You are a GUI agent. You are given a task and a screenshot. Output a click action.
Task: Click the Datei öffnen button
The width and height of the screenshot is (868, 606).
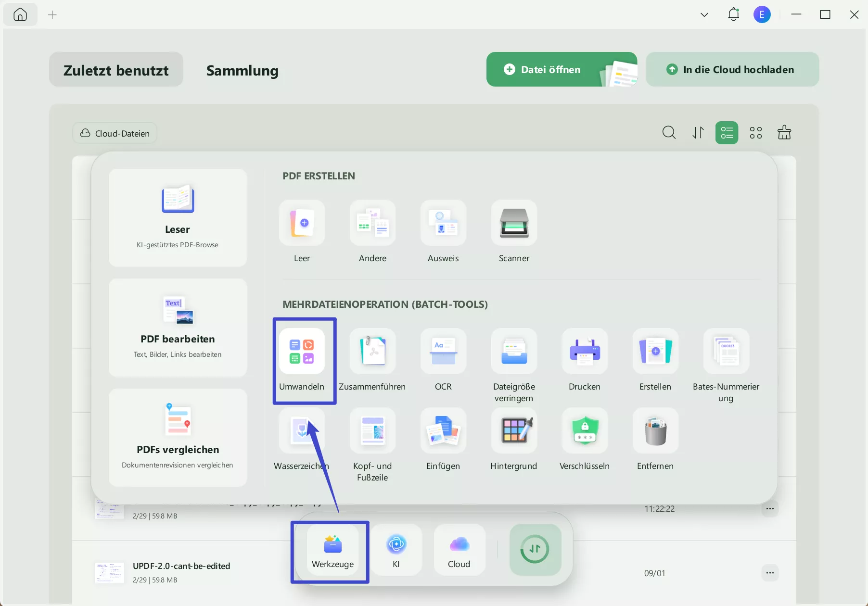pos(562,69)
